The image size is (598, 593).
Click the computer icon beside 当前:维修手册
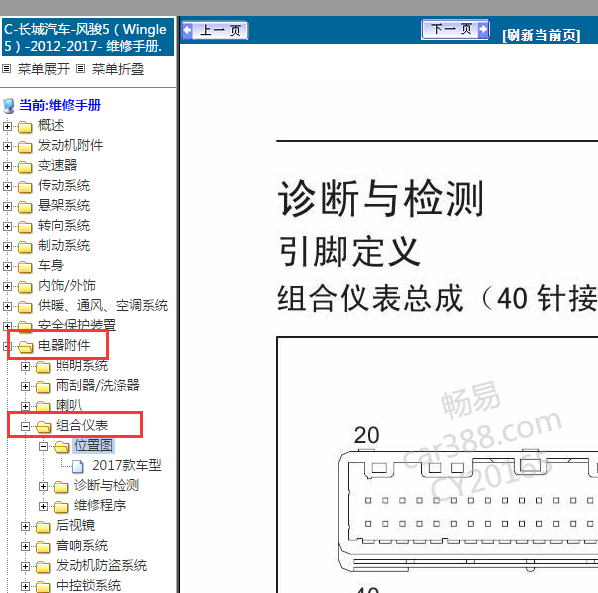[x=9, y=106]
